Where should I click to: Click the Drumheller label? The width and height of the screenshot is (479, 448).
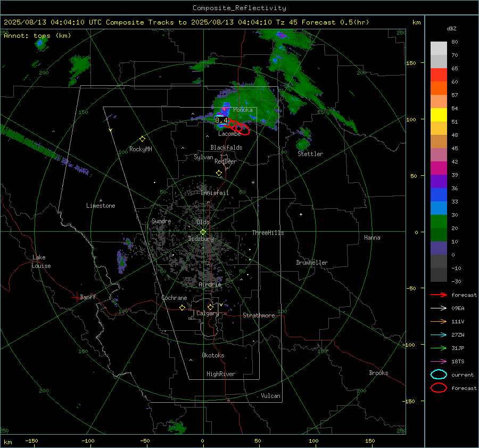(312, 263)
